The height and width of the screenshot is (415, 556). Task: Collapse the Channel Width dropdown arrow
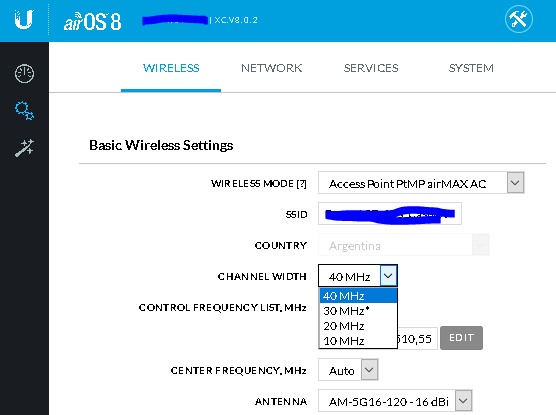[388, 276]
